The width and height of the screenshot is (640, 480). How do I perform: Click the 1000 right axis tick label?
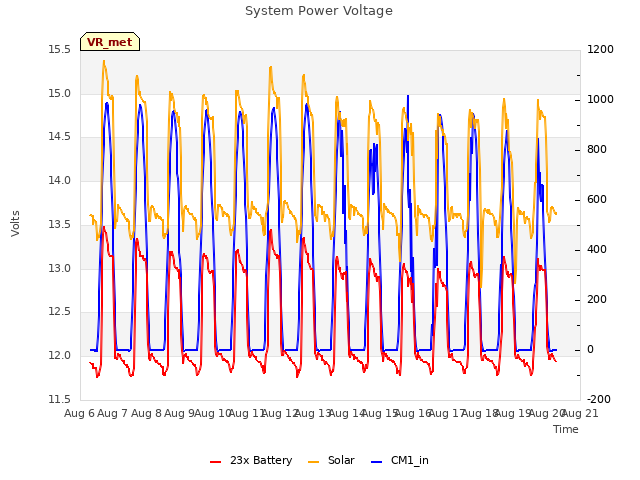(x=600, y=100)
